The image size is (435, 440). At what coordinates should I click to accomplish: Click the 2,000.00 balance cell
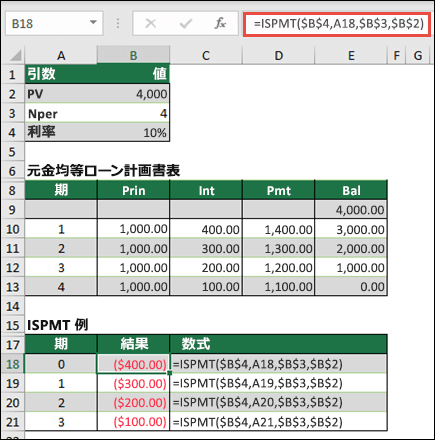351,248
